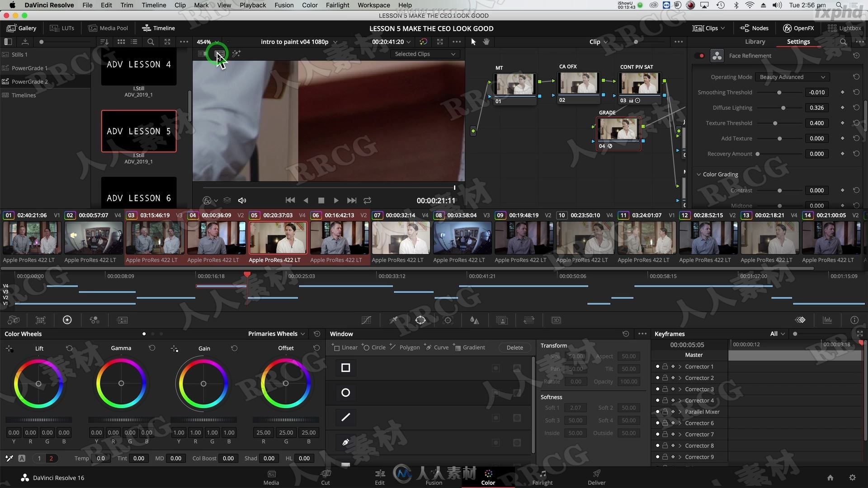Open the RGB Mixer palette icon
Screen dimensions: 868x488
pos(94,320)
